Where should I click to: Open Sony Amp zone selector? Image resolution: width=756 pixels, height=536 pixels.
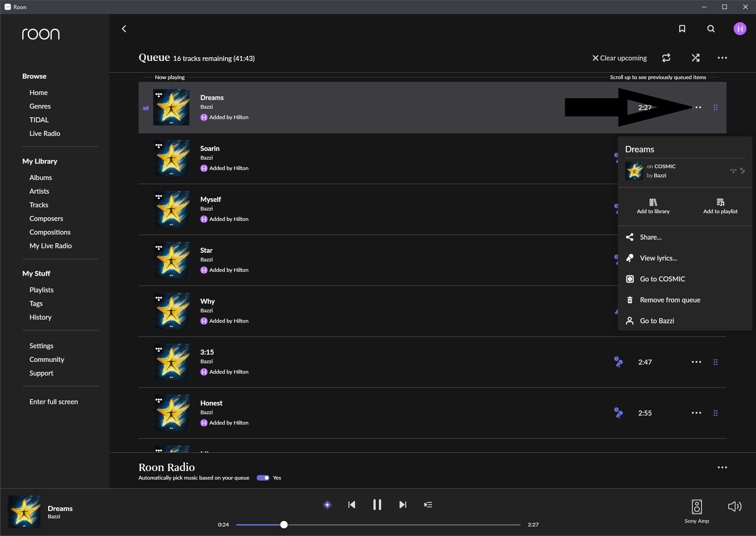point(697,511)
